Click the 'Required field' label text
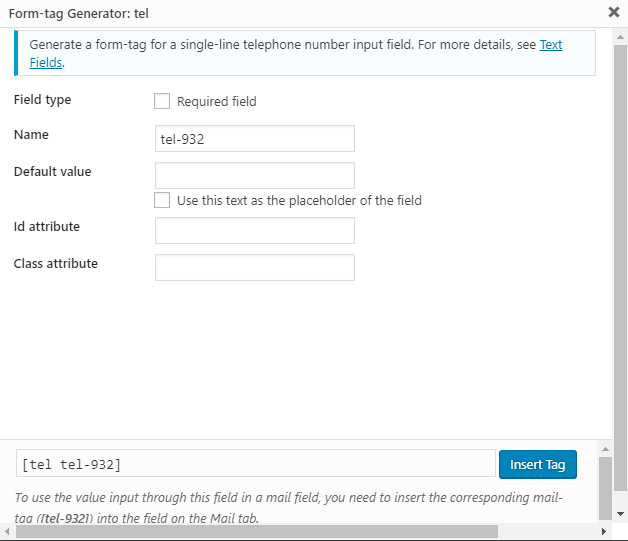 (x=217, y=101)
